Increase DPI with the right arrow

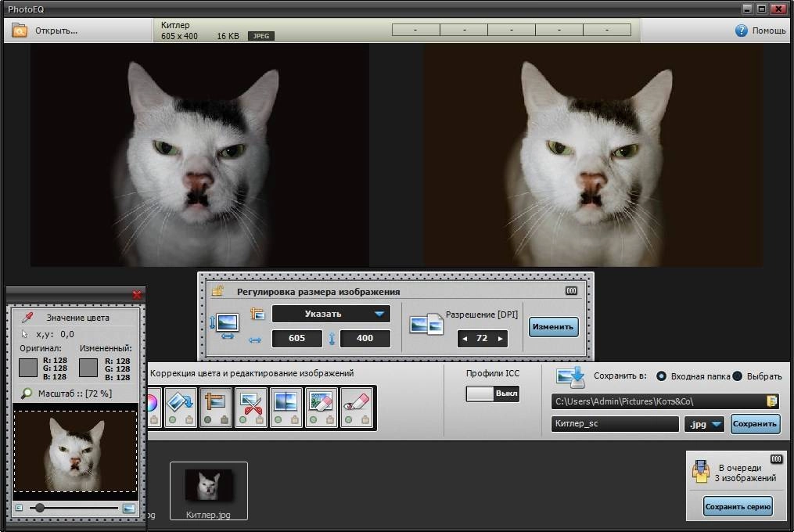coord(501,339)
